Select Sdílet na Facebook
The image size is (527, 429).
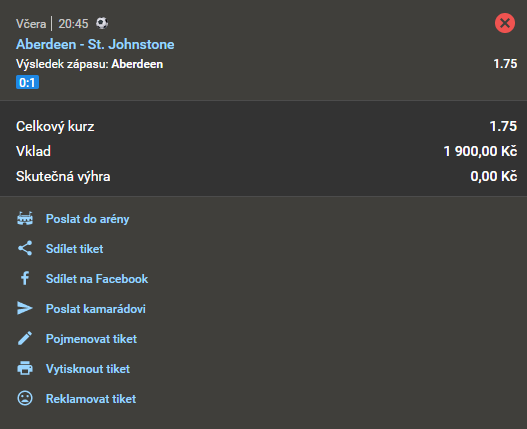click(x=97, y=279)
